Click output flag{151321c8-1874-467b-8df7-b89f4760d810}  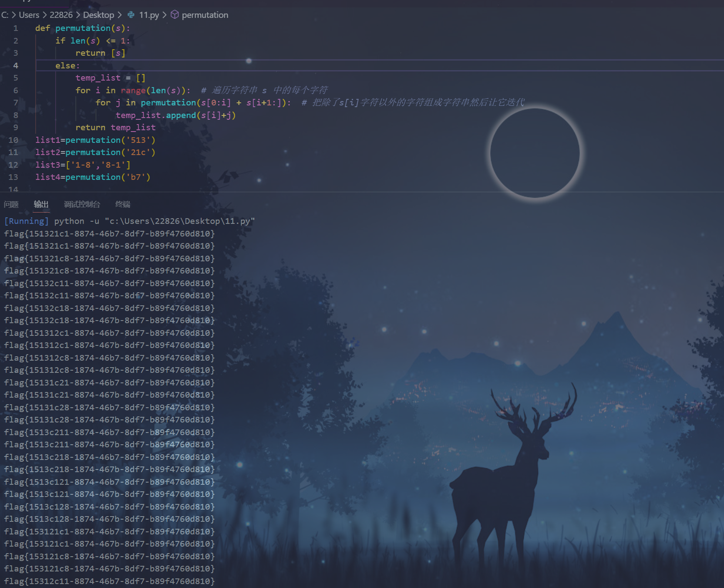[x=109, y=271]
